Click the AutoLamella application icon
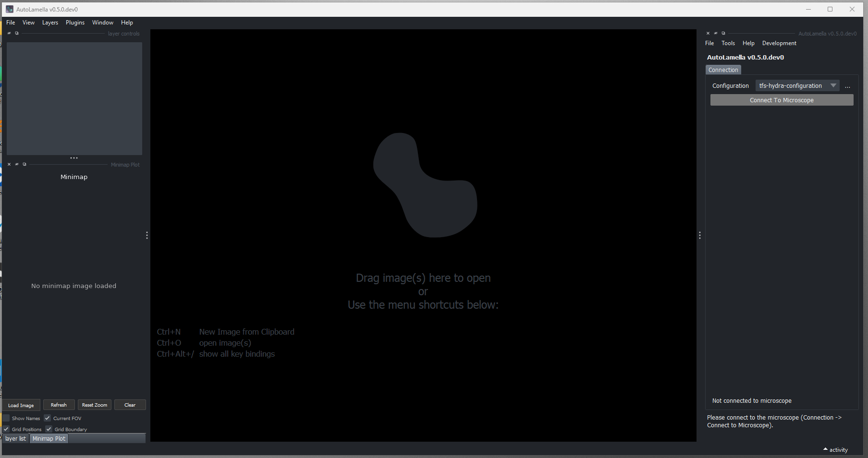868x458 pixels. point(10,9)
